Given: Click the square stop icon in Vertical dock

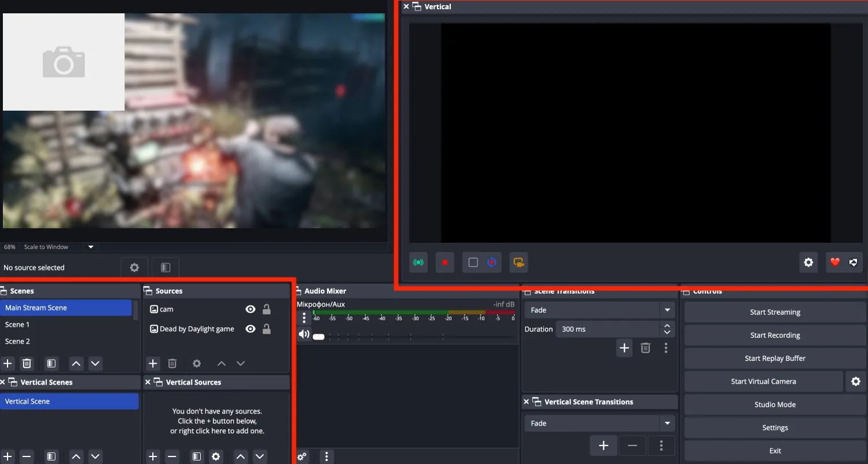Looking at the screenshot, I should [x=473, y=262].
